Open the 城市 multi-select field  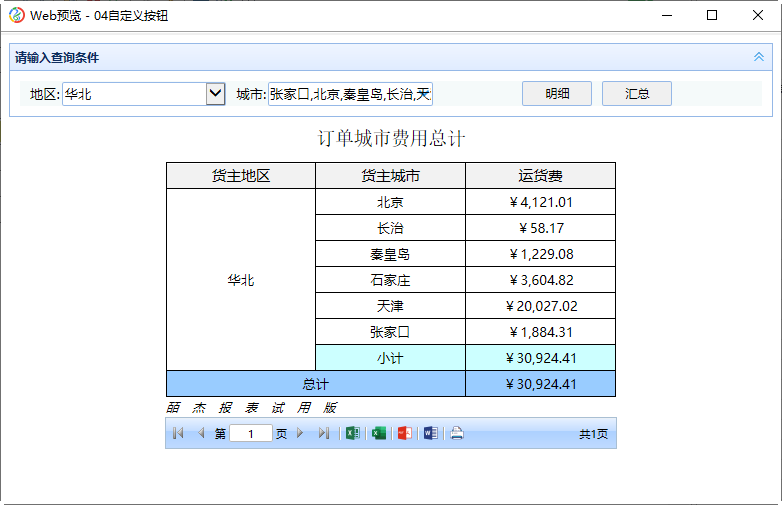pos(350,94)
